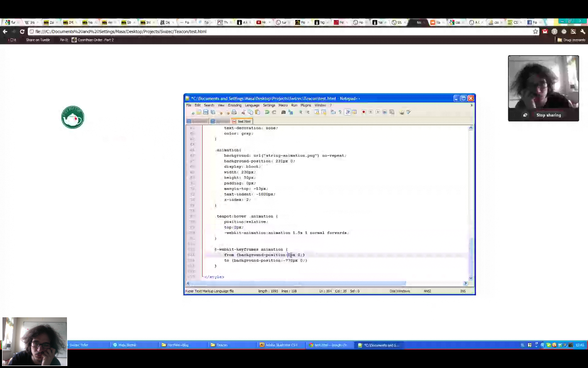Click the Save All icon in Notepad++ toolbar
588x368 pixels.
[213, 112]
